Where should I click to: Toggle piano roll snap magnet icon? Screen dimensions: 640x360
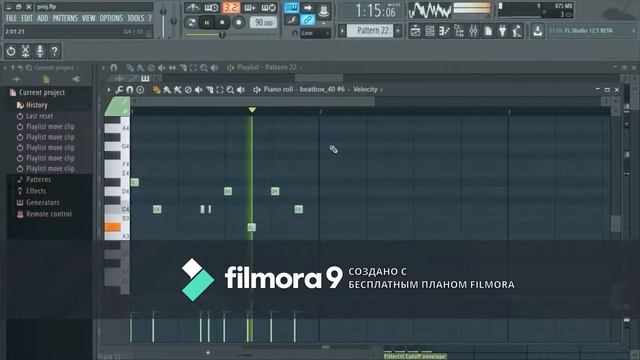129,89
